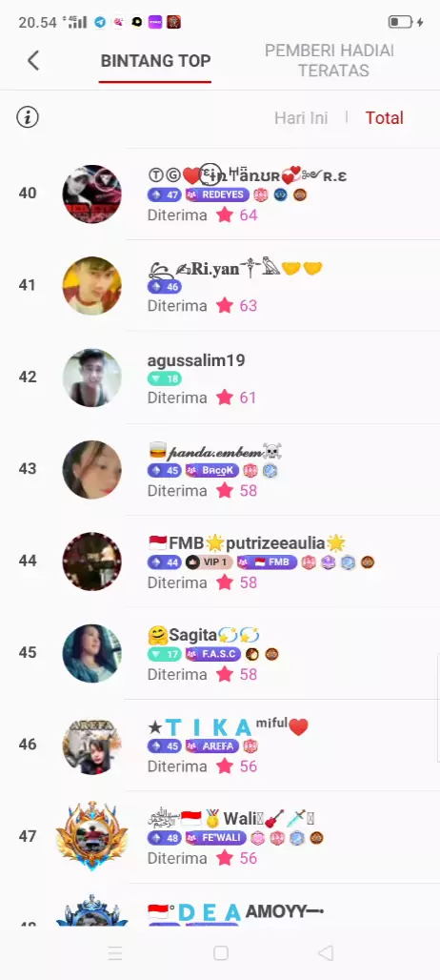Screen dimensions: 440x980
Task: Tap the BacoK family badge
Action: pos(212,471)
